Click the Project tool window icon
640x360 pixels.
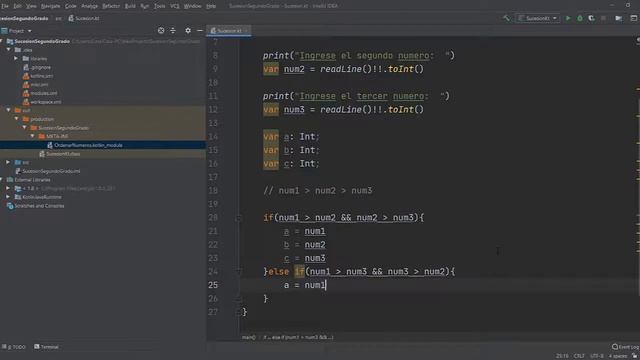pyautogui.click(x=4, y=31)
